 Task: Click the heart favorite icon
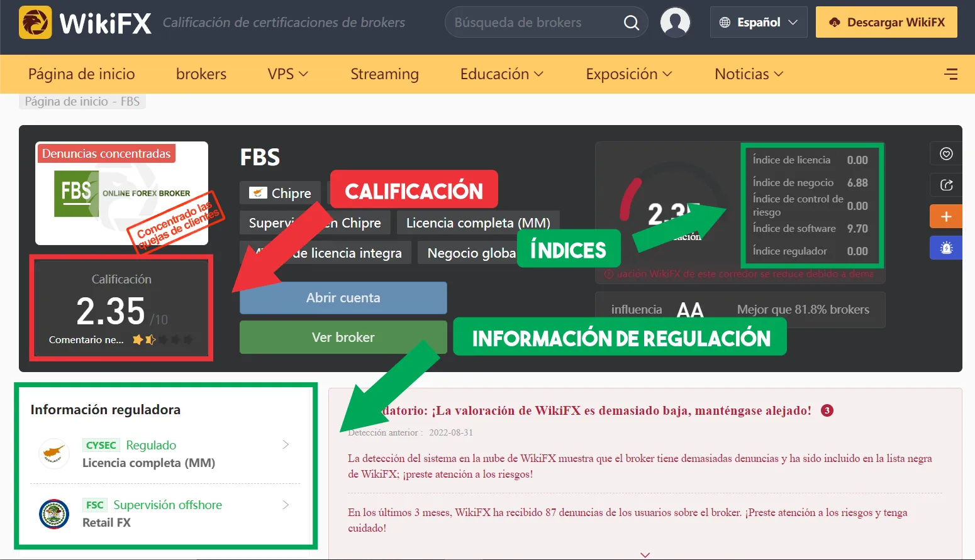946,154
